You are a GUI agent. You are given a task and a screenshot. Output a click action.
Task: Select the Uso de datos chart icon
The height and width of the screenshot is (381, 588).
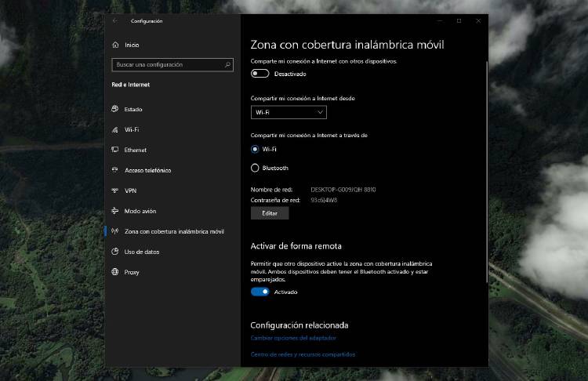pyautogui.click(x=115, y=252)
